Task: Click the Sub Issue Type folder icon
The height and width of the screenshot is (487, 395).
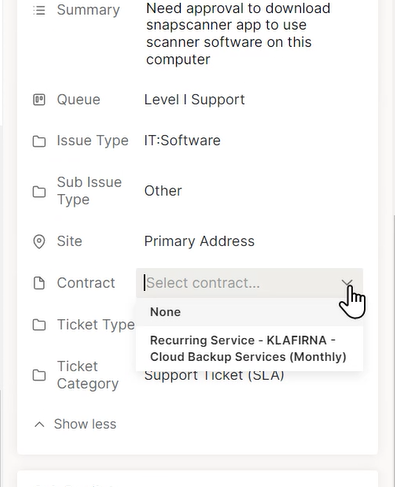Action: tap(39, 191)
